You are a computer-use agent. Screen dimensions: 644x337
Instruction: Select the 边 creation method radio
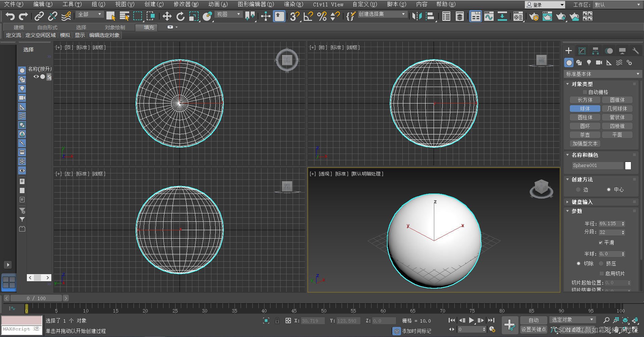578,189
